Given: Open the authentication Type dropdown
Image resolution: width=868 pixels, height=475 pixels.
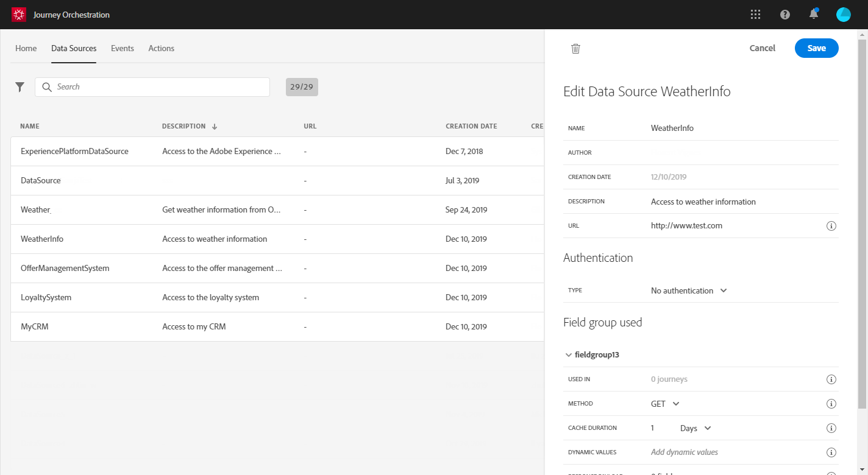Looking at the screenshot, I should point(689,290).
